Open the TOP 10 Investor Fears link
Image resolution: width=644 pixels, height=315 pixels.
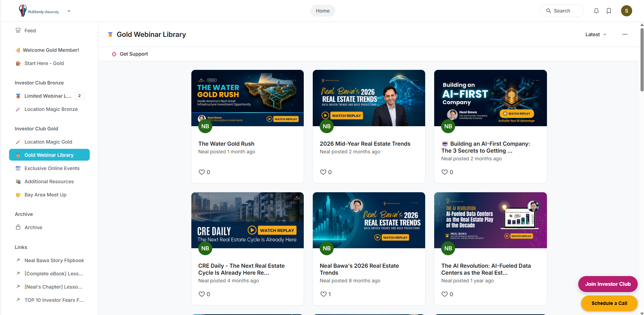(x=49, y=300)
